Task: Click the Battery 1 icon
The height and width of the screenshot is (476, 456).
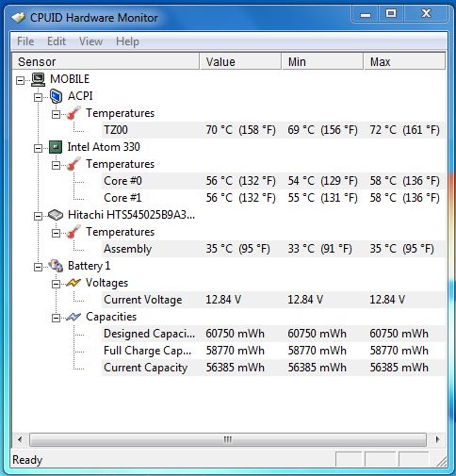Action: coord(56,266)
